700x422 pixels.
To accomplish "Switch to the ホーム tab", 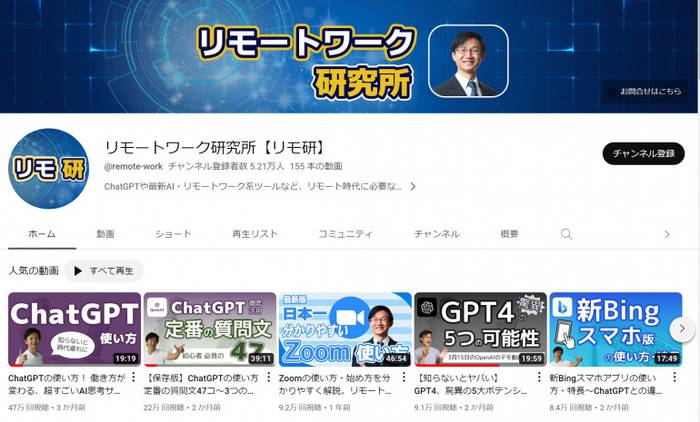I will [42, 234].
